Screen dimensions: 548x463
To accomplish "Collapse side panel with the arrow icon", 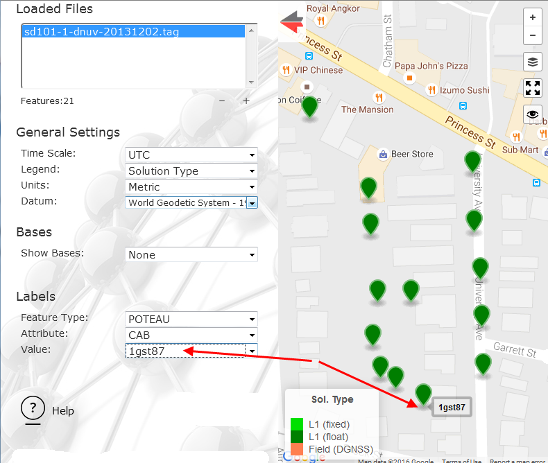I will point(292,22).
